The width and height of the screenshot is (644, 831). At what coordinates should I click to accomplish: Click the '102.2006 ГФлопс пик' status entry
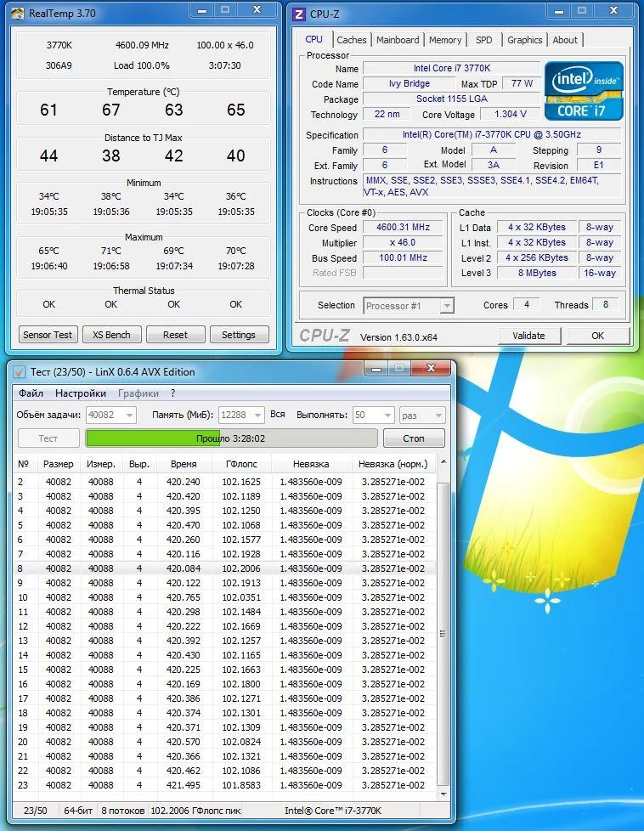point(196,811)
